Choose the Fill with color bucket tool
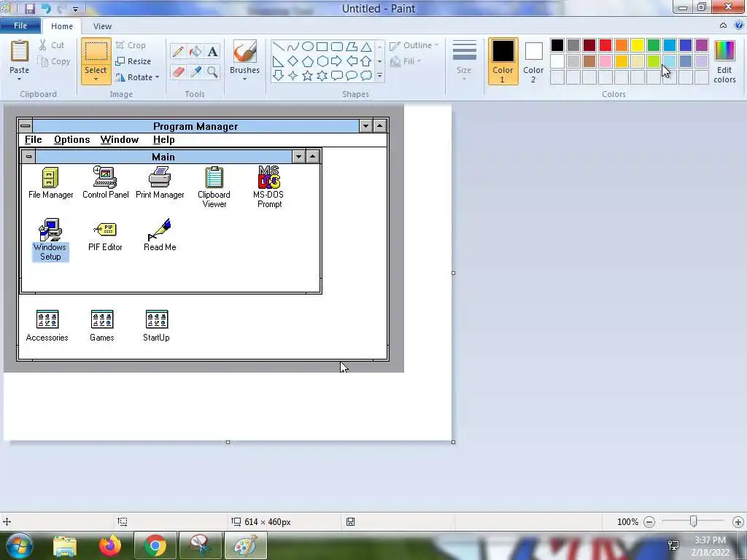The width and height of the screenshot is (747, 560). (x=196, y=52)
